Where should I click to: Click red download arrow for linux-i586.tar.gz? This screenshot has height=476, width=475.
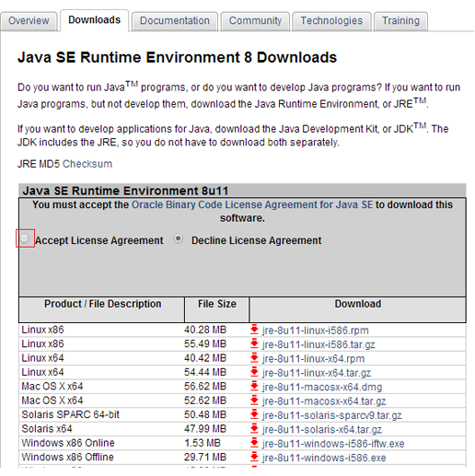point(254,343)
